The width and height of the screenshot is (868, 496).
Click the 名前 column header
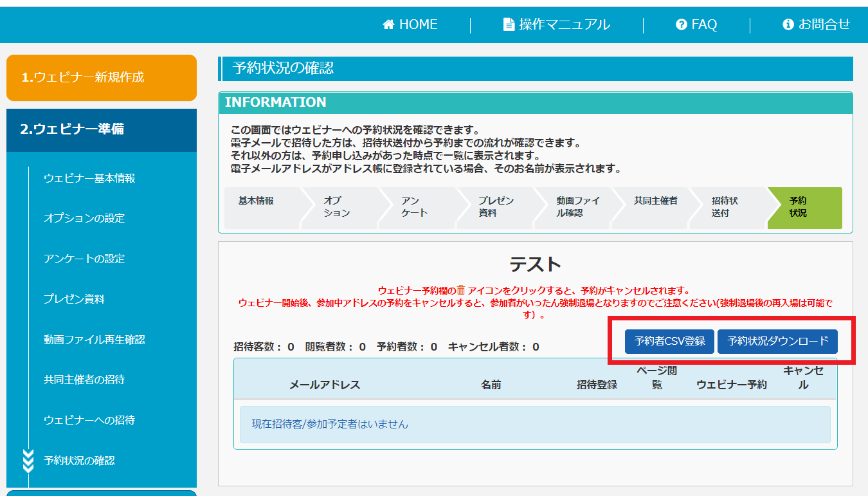pyautogui.click(x=491, y=385)
